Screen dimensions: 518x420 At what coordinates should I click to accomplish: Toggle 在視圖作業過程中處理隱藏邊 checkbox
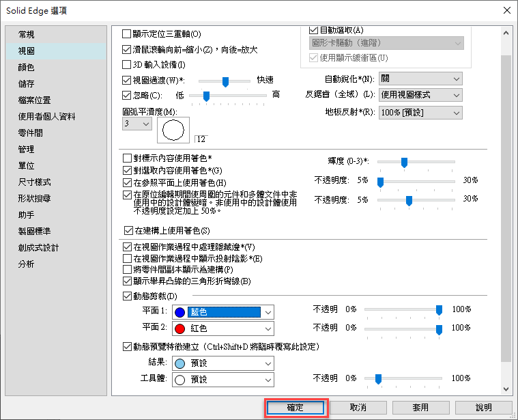pyautogui.click(x=127, y=247)
